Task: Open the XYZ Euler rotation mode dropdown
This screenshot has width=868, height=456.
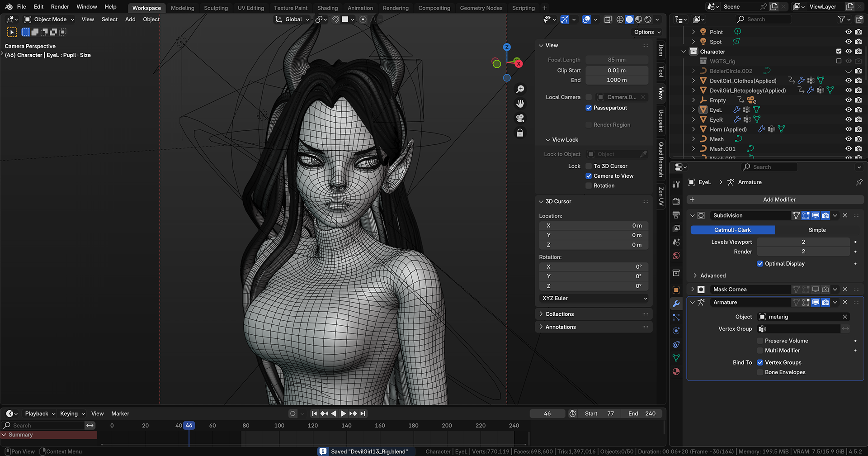Action: [x=594, y=298]
